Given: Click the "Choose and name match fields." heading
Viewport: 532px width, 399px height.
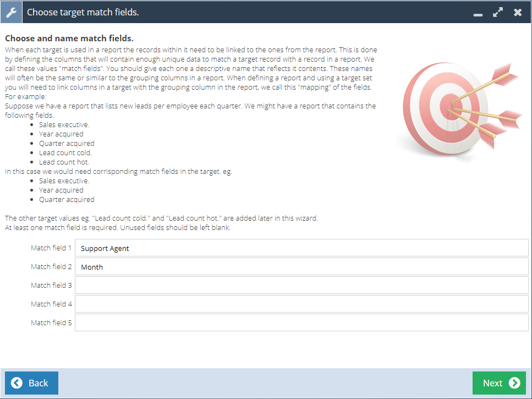Looking at the screenshot, I should click(69, 39).
